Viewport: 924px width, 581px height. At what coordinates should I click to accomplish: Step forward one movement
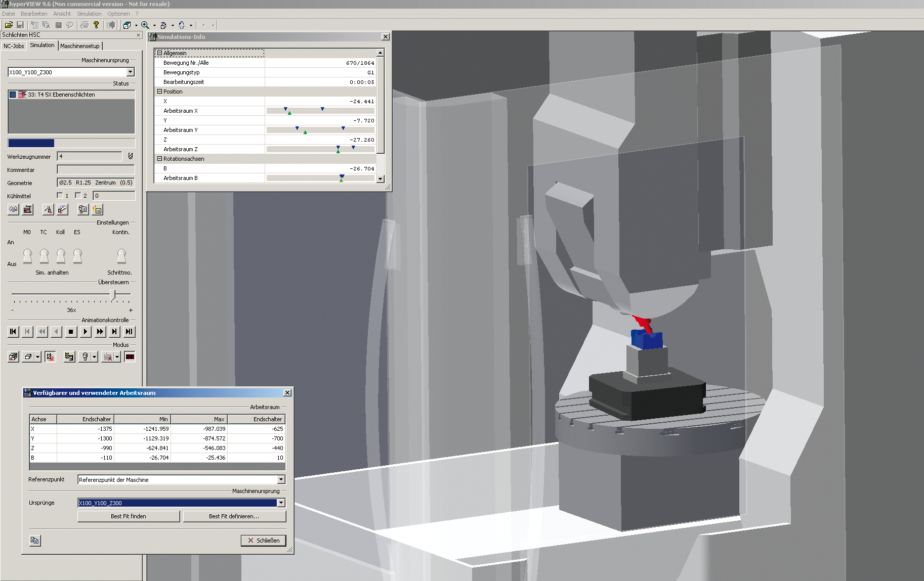pyautogui.click(x=115, y=332)
